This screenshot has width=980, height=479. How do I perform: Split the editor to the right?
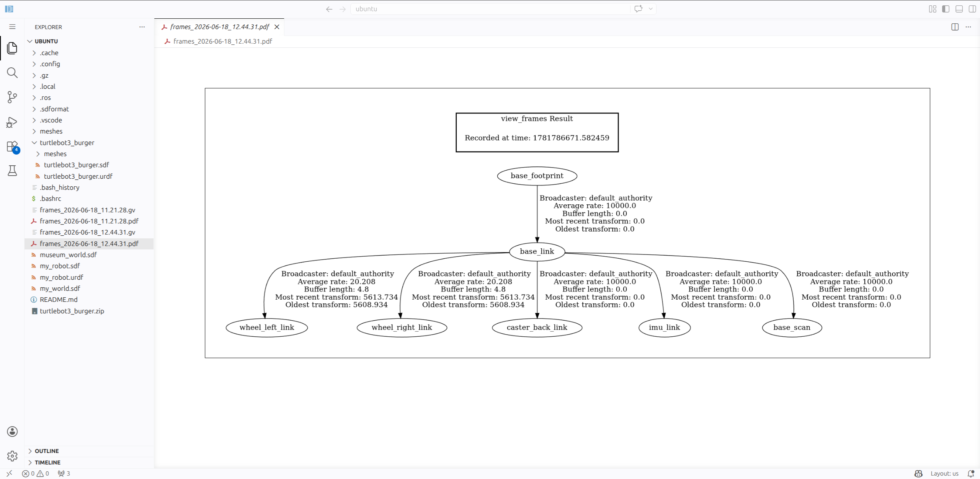pyautogui.click(x=955, y=27)
